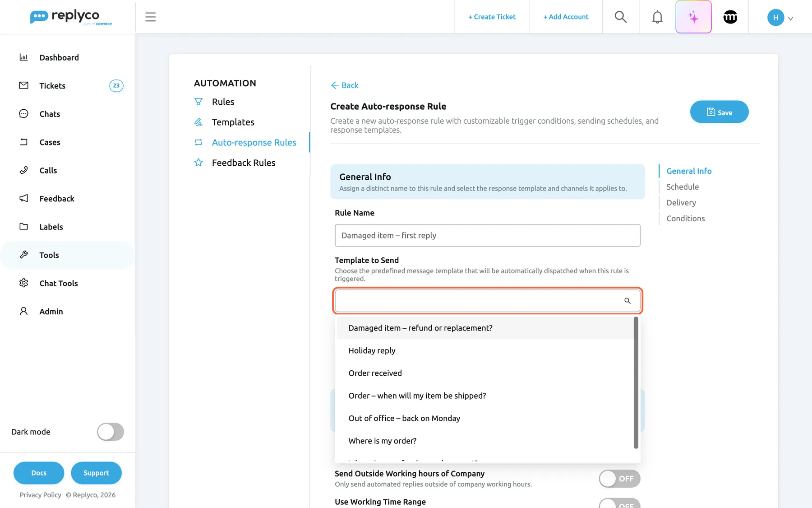Select Tools in the sidebar

click(68, 255)
